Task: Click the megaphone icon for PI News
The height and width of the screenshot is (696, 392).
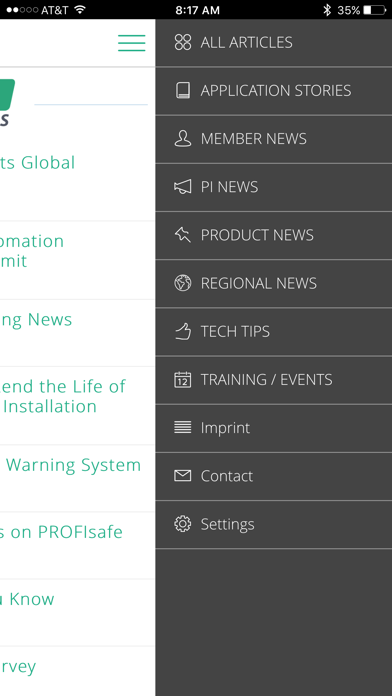Action: [182, 187]
